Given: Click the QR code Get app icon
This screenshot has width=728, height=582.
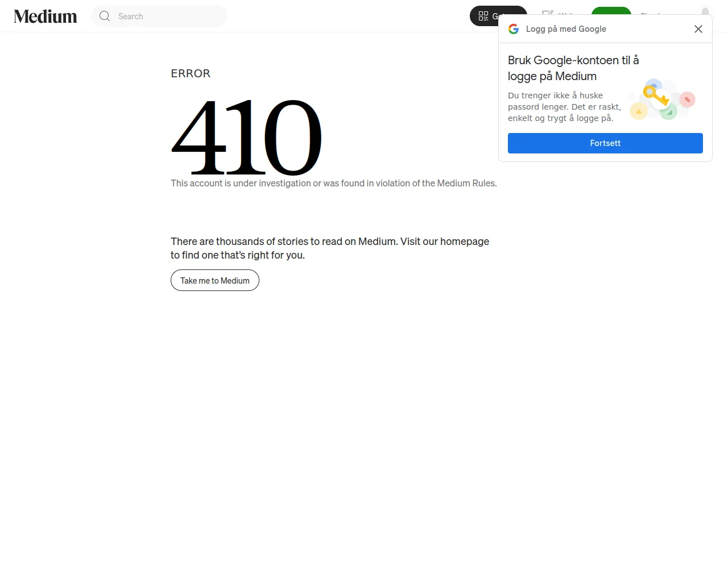Looking at the screenshot, I should click(483, 16).
